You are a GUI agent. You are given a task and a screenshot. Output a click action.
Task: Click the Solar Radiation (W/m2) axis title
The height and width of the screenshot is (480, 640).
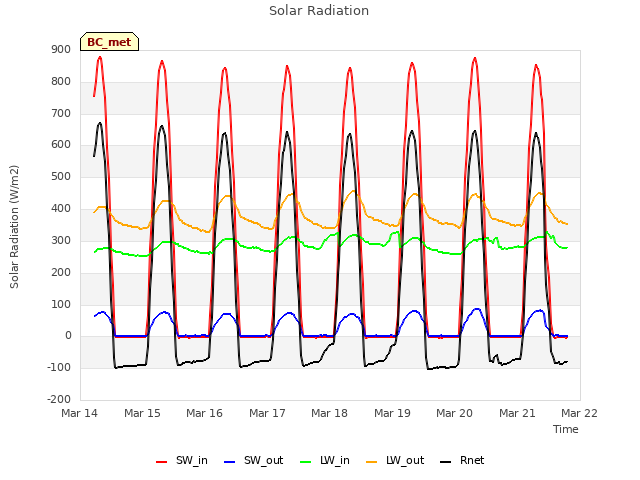pos(14,227)
